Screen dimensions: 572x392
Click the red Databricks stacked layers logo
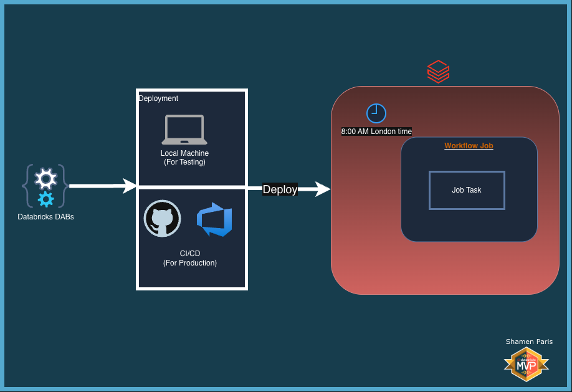[x=438, y=72]
